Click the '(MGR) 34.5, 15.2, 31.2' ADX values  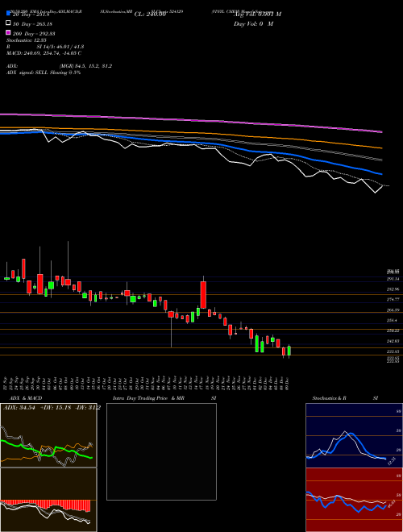[x=85, y=66]
